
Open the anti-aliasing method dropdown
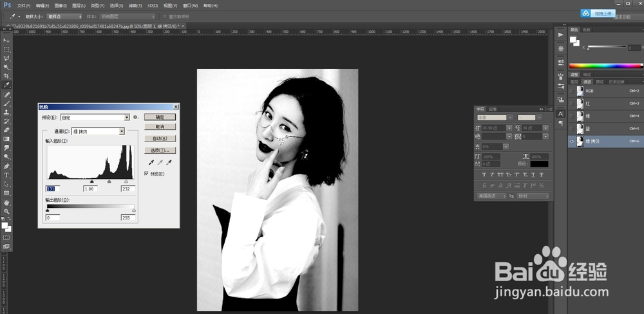(x=533, y=196)
